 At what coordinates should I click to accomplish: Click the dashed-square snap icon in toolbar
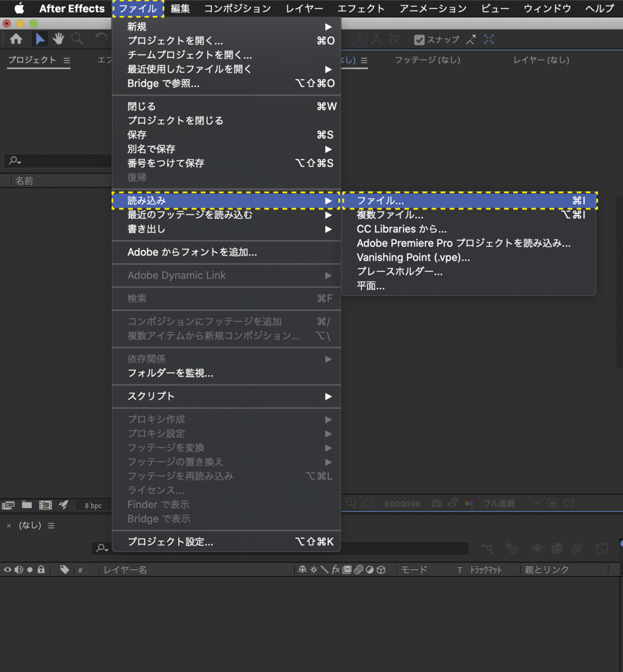click(489, 39)
